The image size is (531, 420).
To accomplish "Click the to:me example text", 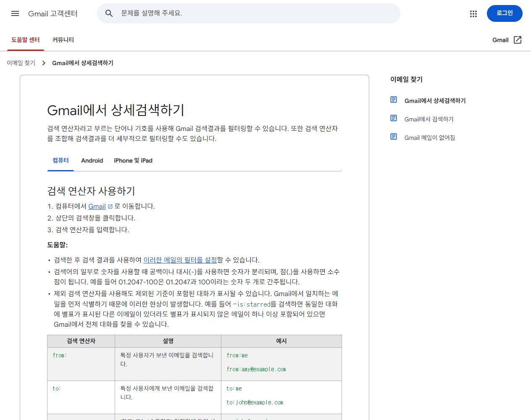I will pos(234,388).
